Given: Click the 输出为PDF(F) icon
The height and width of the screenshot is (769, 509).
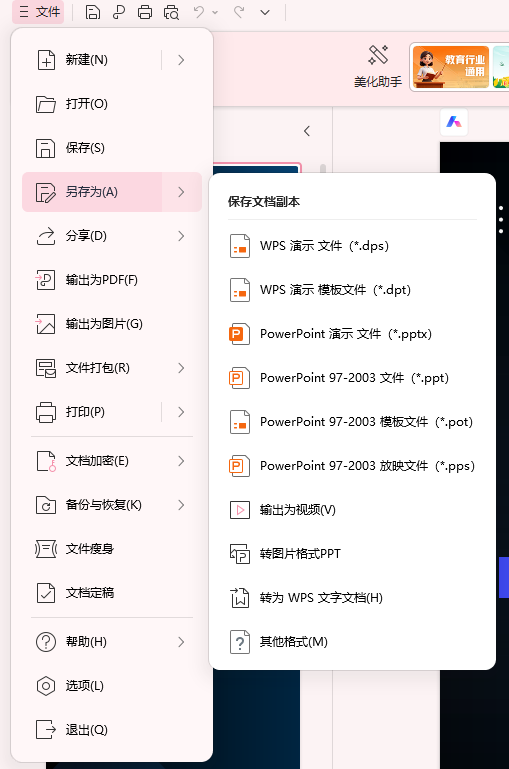Looking at the screenshot, I should 46,280.
